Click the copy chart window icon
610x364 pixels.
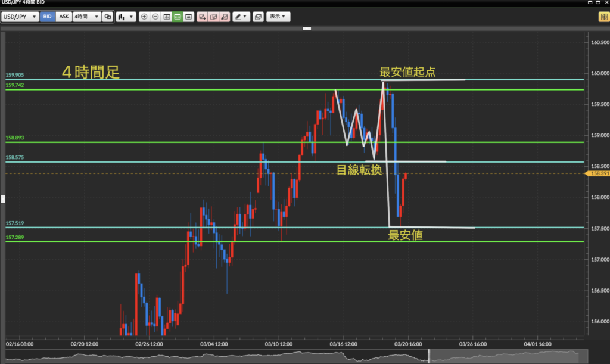tap(258, 17)
